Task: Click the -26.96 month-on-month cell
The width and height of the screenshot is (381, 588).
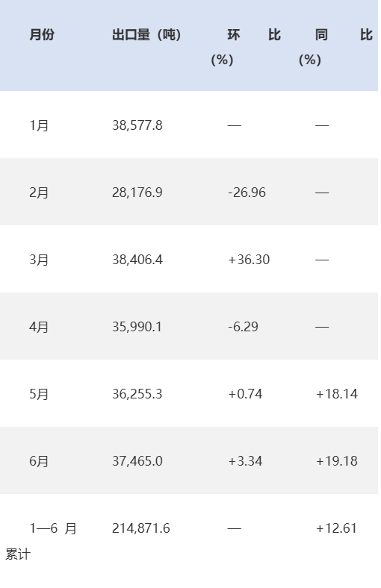Action: tap(247, 193)
